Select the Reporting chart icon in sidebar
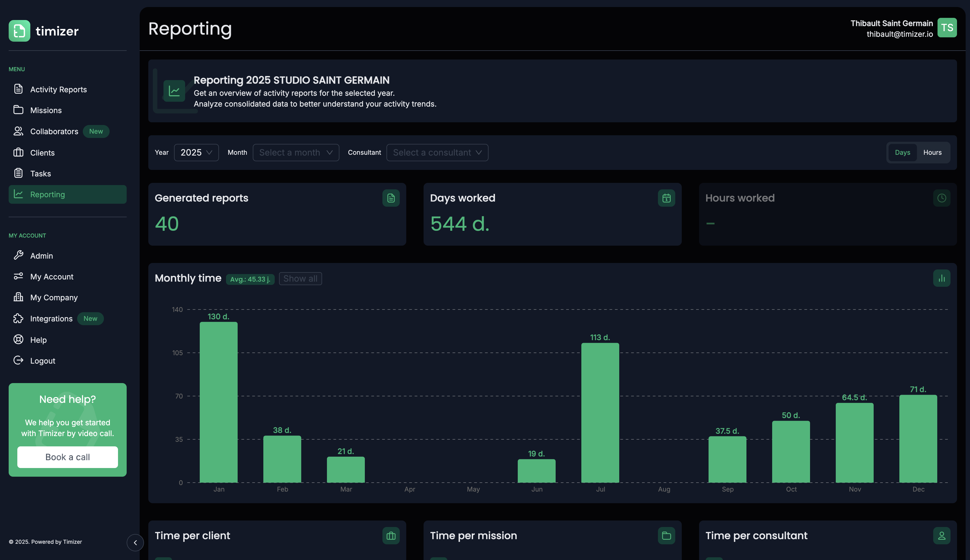970x560 pixels. (x=18, y=194)
